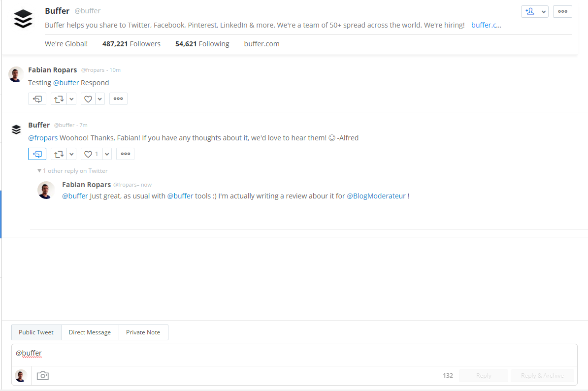
Task: Click the sender account avatar in composer
Action: click(21, 376)
